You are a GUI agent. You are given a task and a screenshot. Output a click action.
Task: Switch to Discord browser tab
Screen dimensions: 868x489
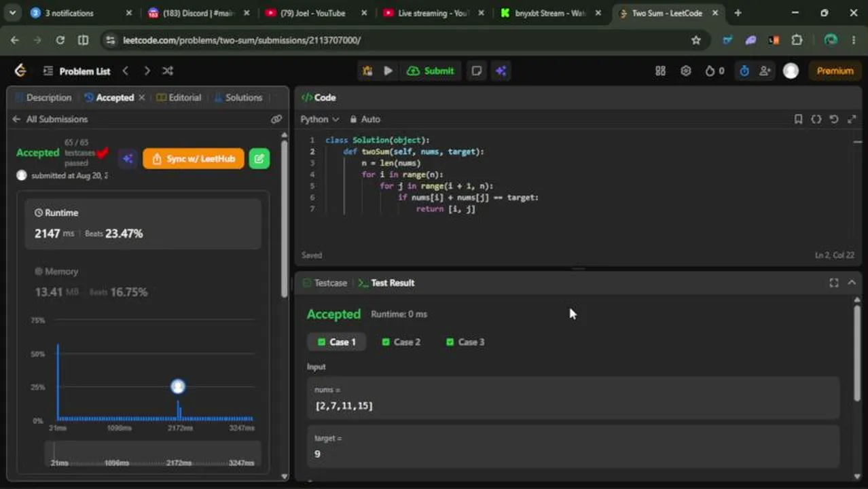pos(197,13)
